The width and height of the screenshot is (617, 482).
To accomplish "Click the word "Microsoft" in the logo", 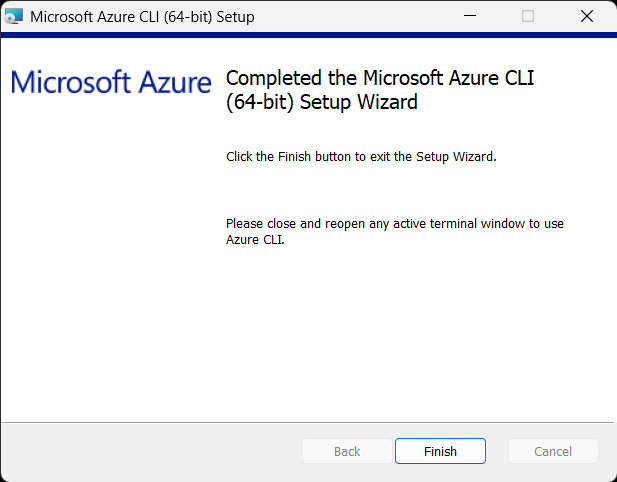I will coord(72,82).
